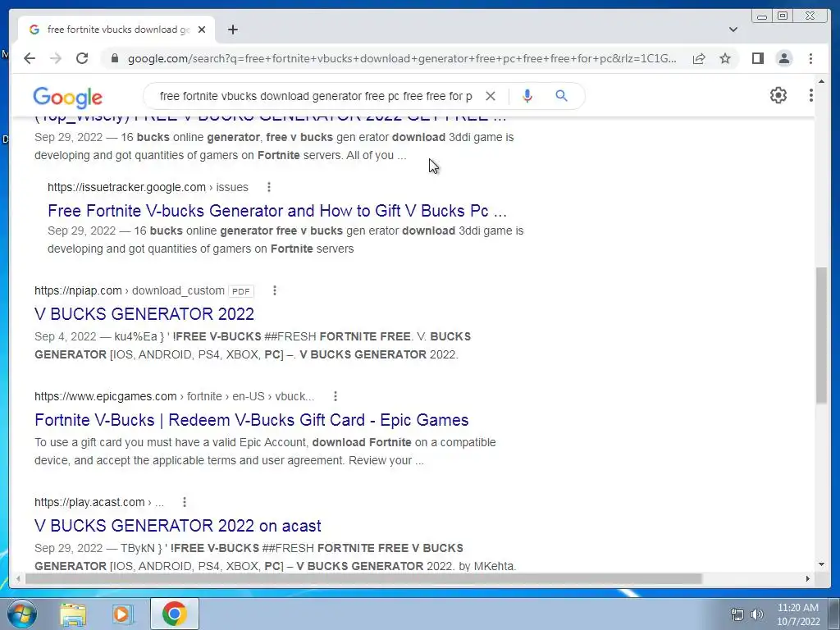The image size is (840, 630).
Task: Select the address bar URL
Action: coord(402,58)
